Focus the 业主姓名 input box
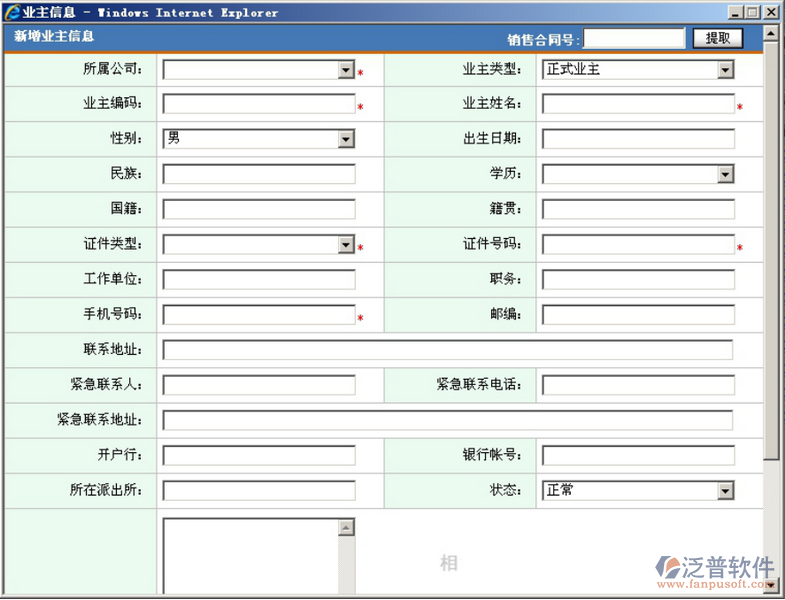This screenshot has height=600, width=785. (x=637, y=104)
